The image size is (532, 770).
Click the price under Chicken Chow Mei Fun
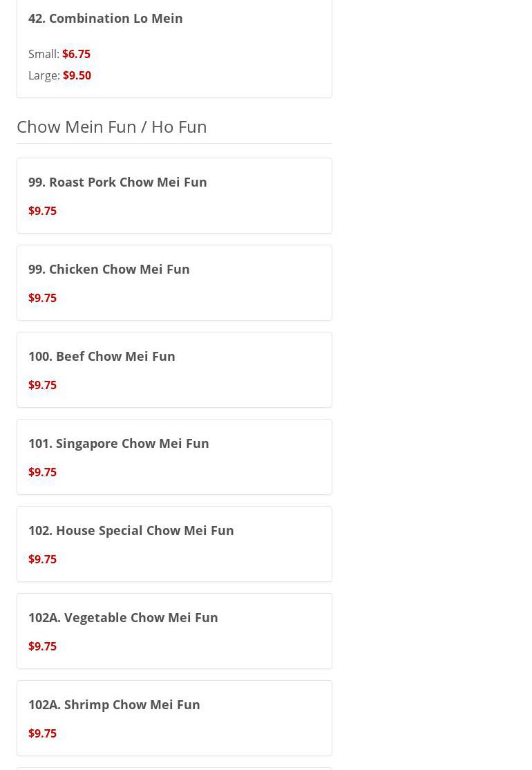(x=42, y=298)
